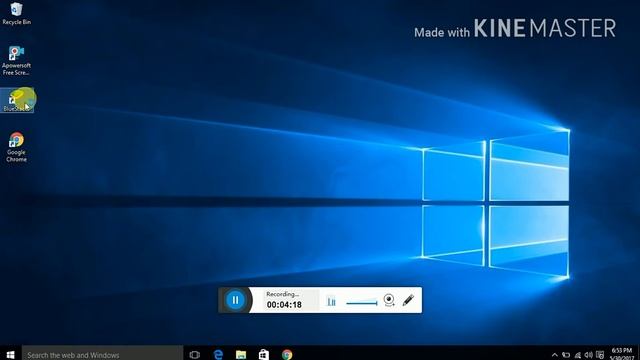Screen dimensions: 640x360
Task: Select the Recycle Bin desktop icon
Action: 16,13
